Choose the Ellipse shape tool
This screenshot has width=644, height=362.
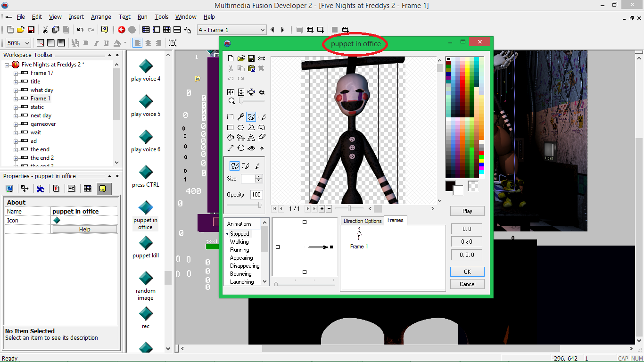(x=241, y=127)
